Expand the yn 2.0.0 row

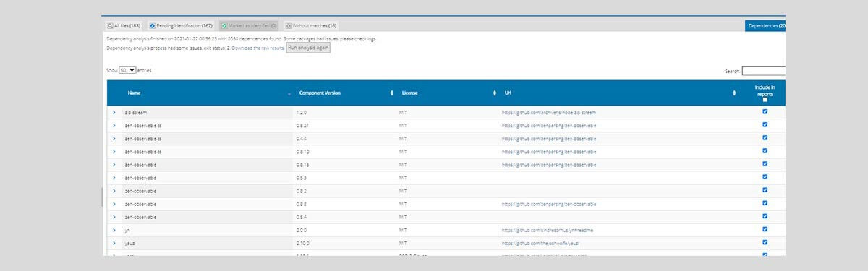(114, 230)
